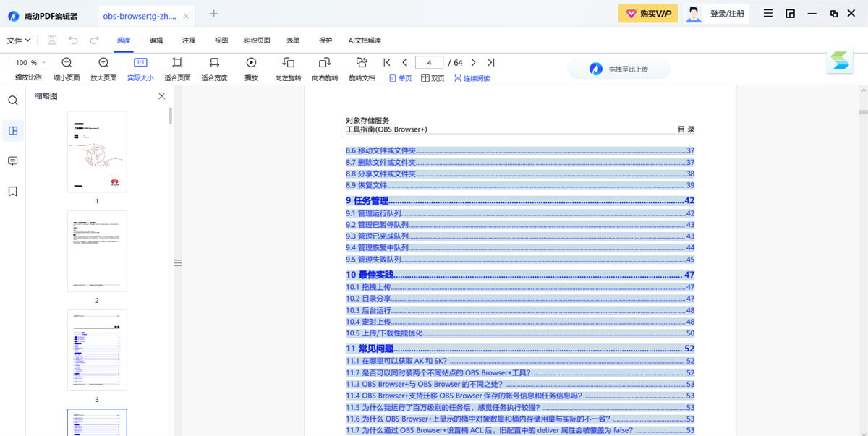This screenshot has width=868, height=436.
Task: Click the 实际大小 actual size icon
Action: (x=141, y=64)
